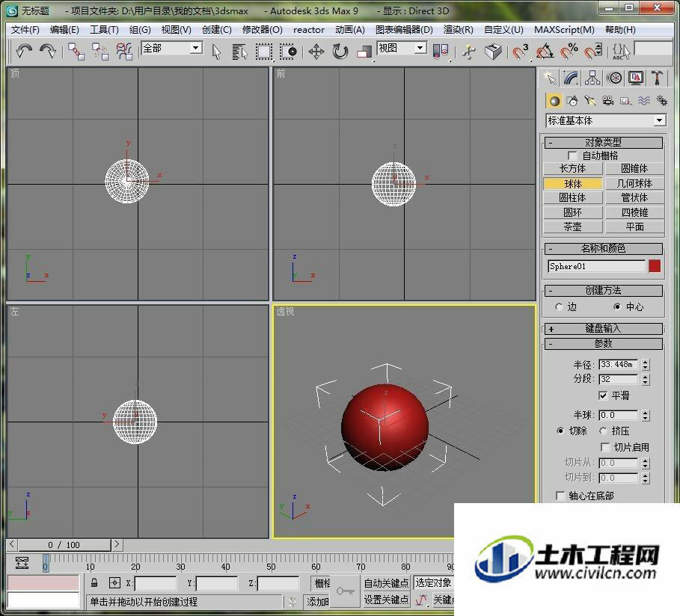
Task: Select the 挤压 hemisphere option
Action: tap(603, 431)
